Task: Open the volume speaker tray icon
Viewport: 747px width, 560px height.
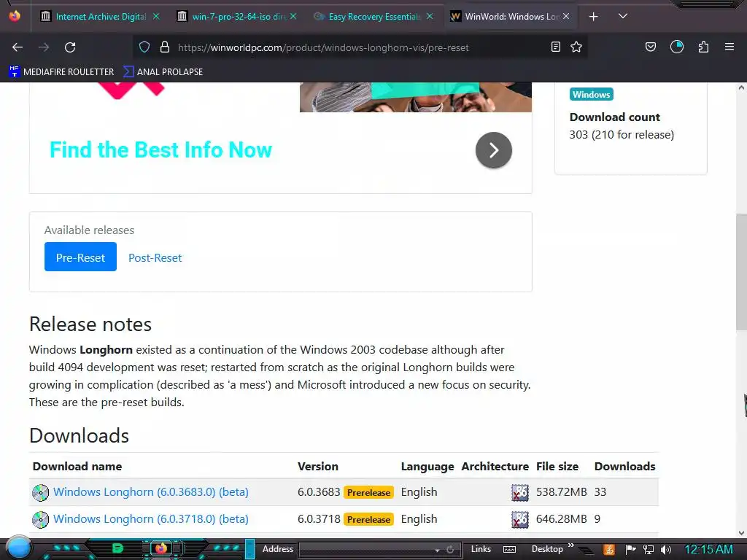Action: [666, 550]
